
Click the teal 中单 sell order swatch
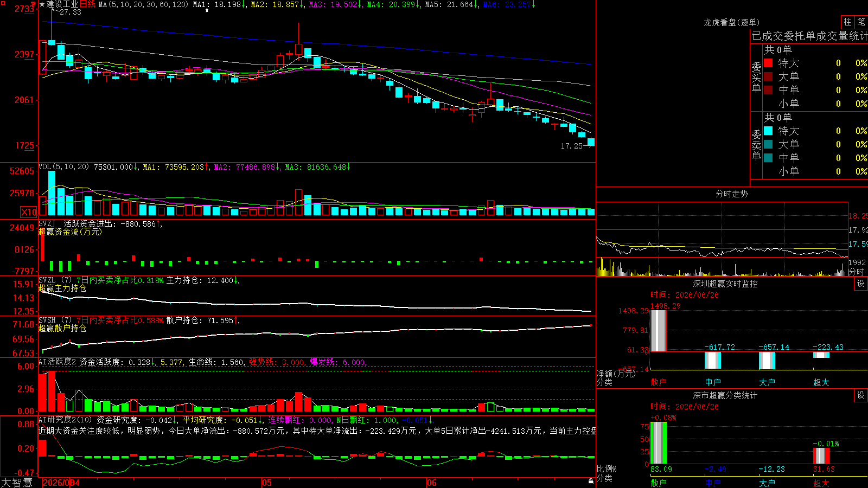768,157
